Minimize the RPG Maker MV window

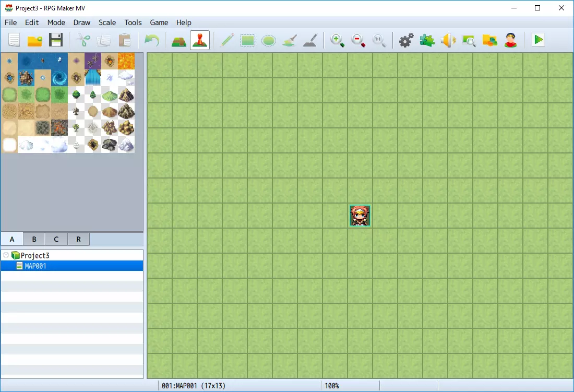(x=514, y=8)
